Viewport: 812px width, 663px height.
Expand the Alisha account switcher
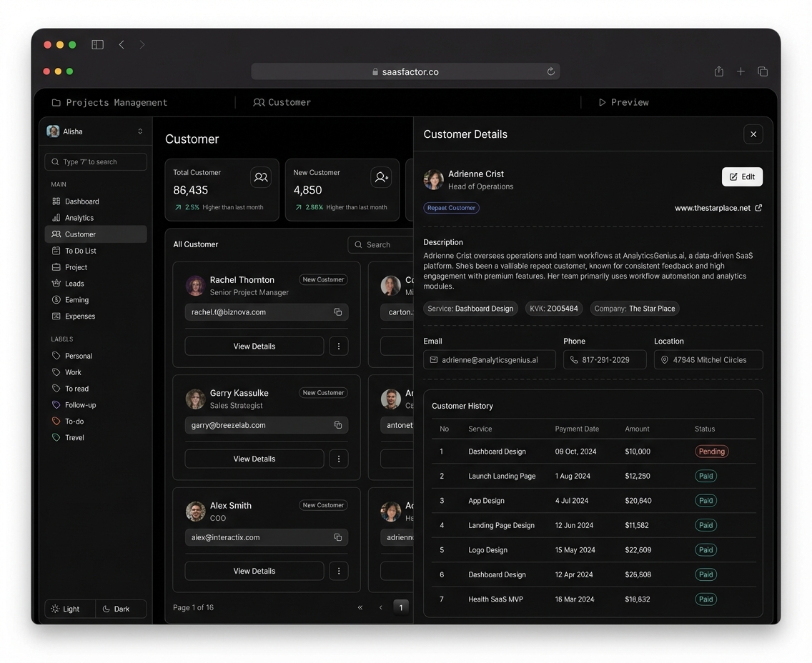coord(140,131)
